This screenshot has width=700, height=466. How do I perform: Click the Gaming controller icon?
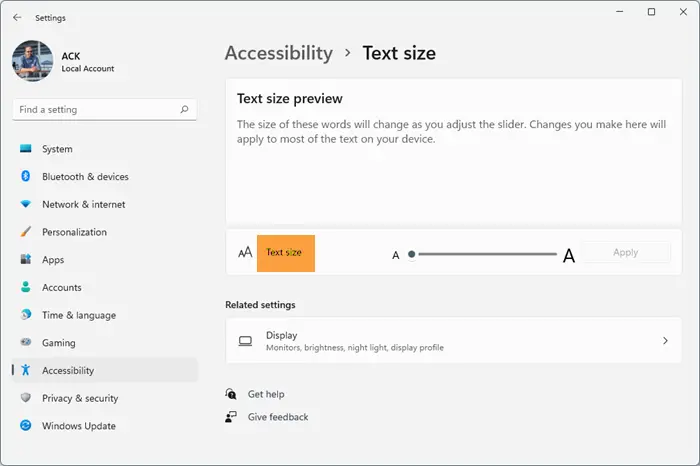point(26,343)
